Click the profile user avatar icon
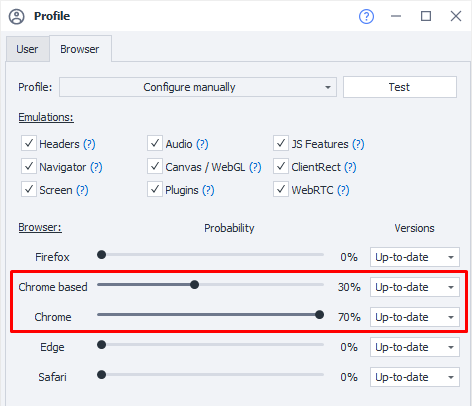Screen dimensions: 472x407 point(17,16)
